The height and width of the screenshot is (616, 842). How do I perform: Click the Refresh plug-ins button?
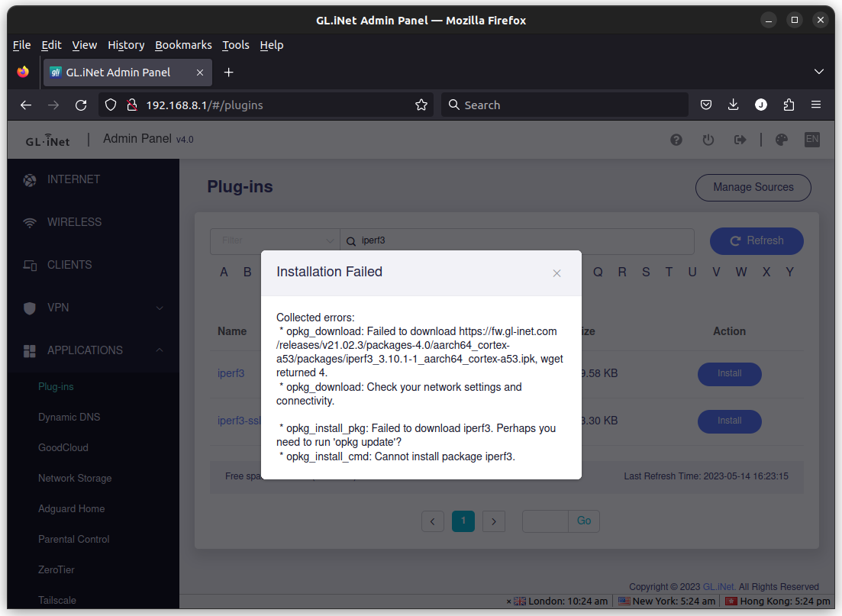[757, 241]
